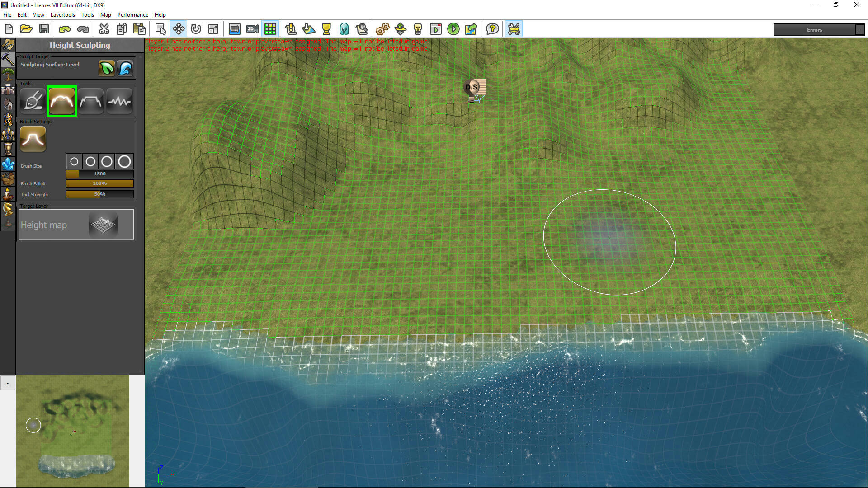Open the two helmets armies sidebar tab
Screen dimensions: 868x488
pos(8,134)
